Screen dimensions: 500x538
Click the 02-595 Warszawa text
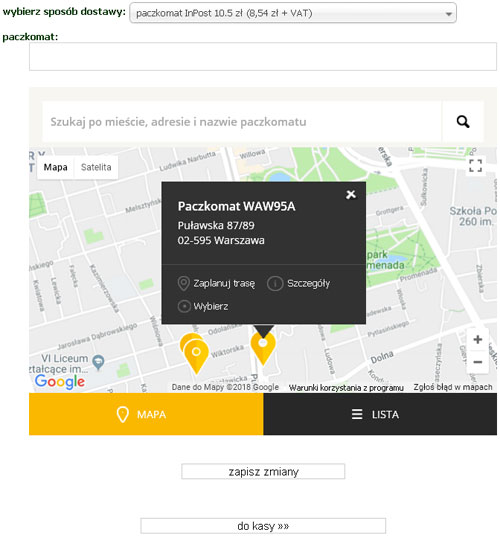coord(221,240)
